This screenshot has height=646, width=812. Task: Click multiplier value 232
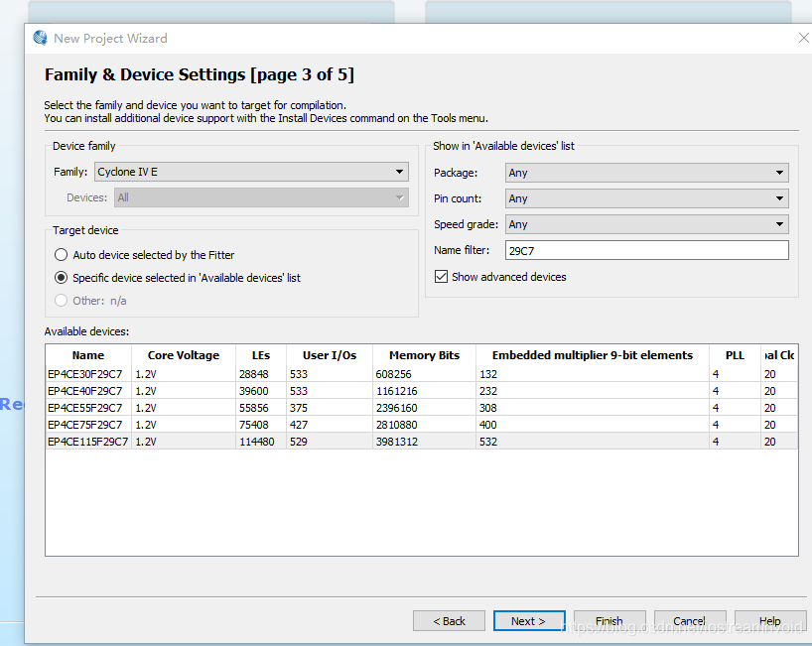click(488, 391)
